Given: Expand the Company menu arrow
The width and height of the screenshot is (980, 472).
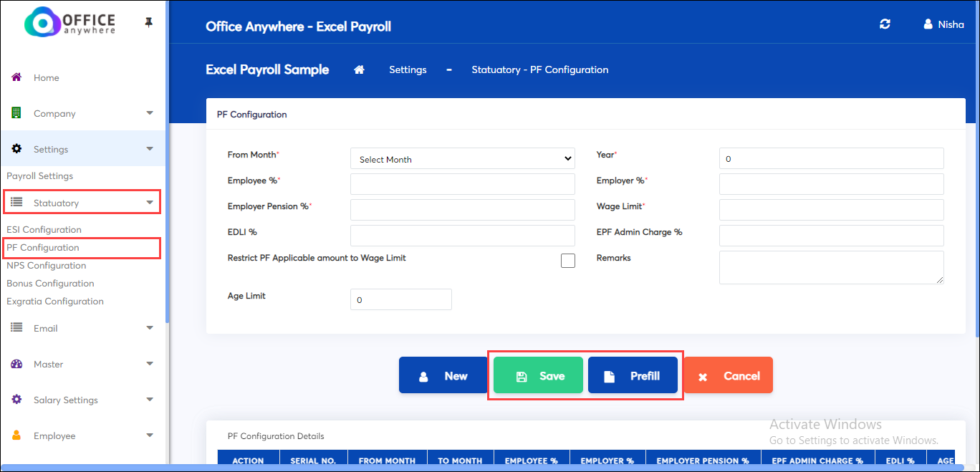Looking at the screenshot, I should point(150,113).
